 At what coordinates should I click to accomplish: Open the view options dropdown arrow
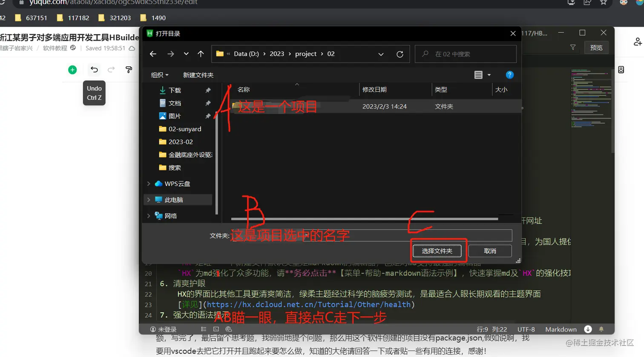[x=489, y=75]
